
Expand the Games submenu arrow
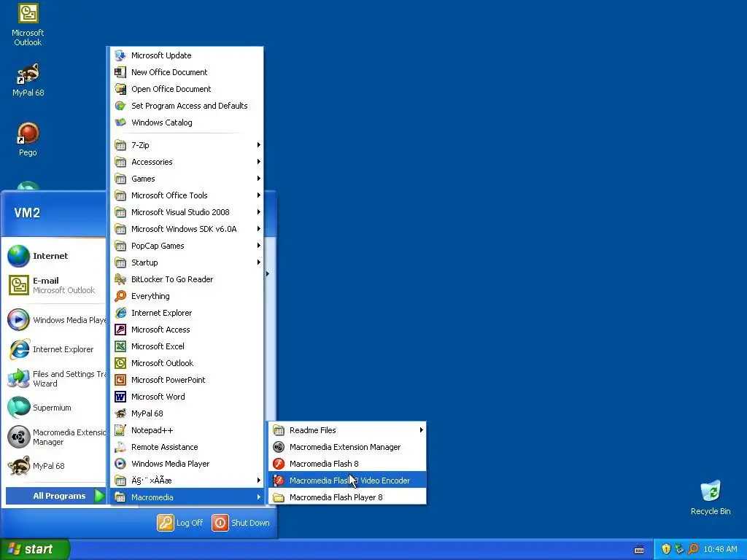click(x=259, y=179)
